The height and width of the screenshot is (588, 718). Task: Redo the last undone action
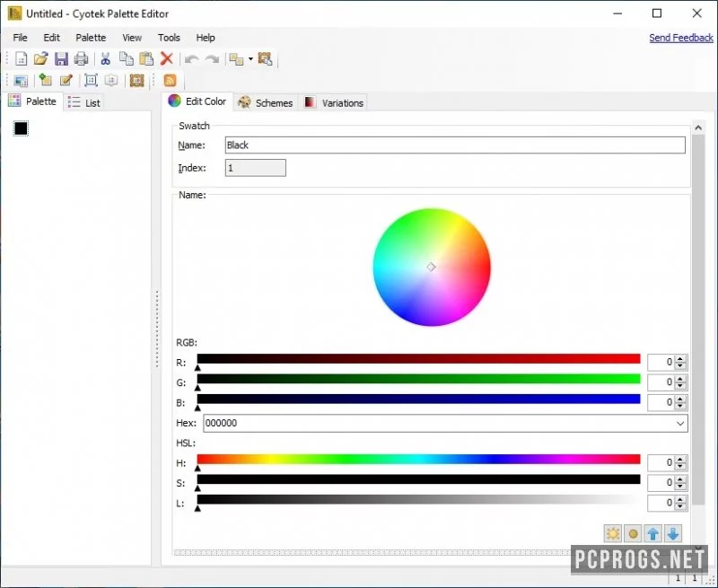(212, 59)
